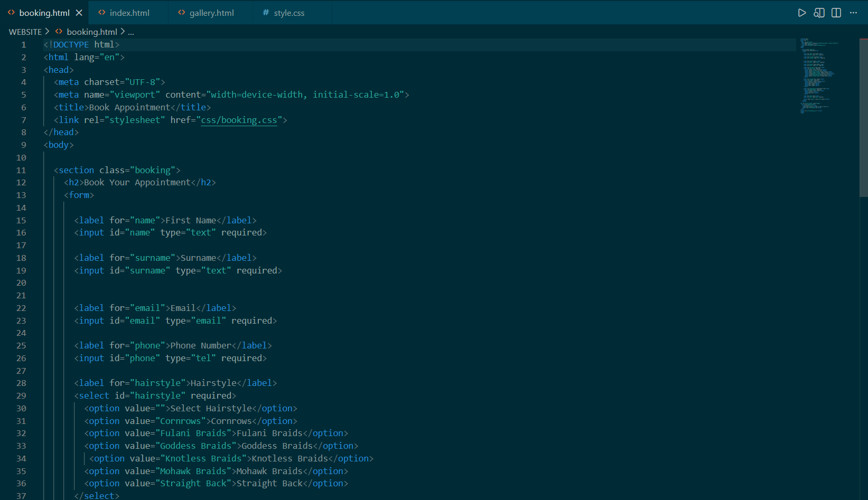Switch to the index.html tab
The width and height of the screenshot is (868, 500).
pos(129,12)
